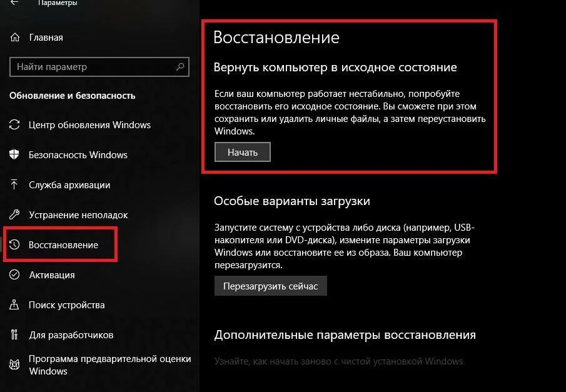The height and width of the screenshot is (392, 566).
Task: Click the back arrow icon near Параметры
Action: click(14, 3)
